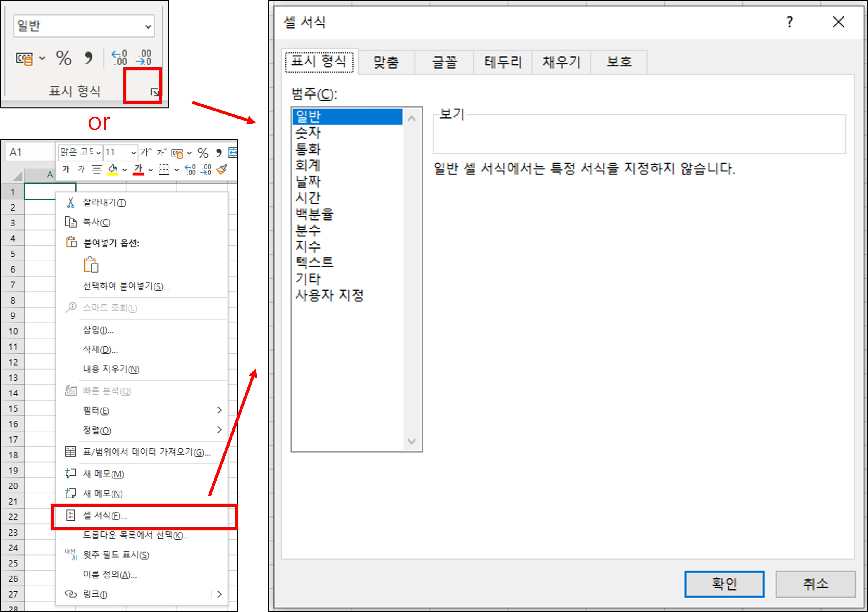Screen dimensions: 868x612
Task: Click increase font size 가 icon
Action: [146, 152]
